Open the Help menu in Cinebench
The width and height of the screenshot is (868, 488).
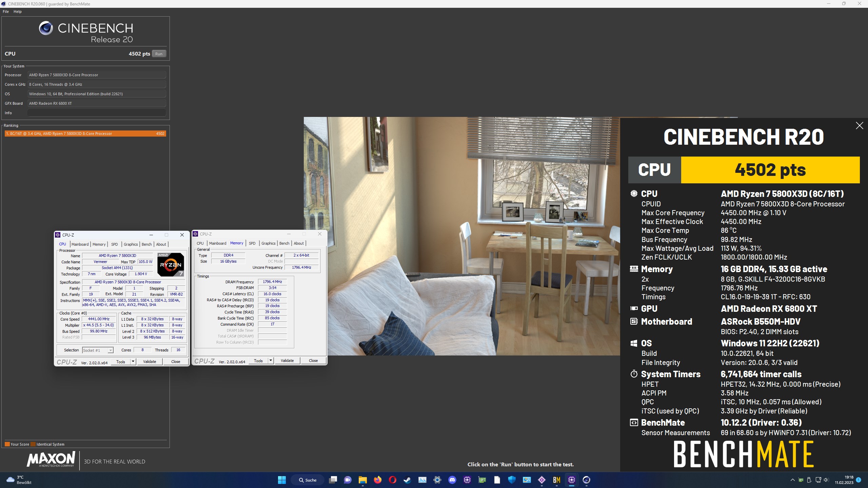pos(18,12)
